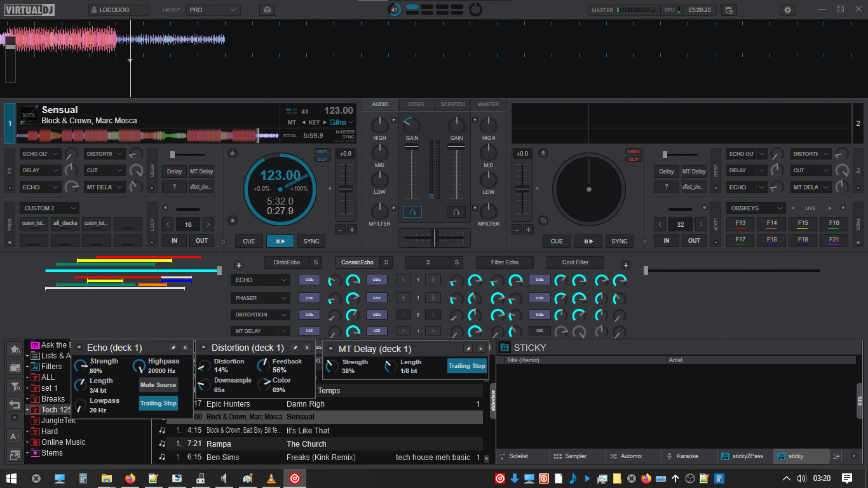The height and width of the screenshot is (488, 868).
Task: Click the pitch minus button on deck 2
Action: pos(517,229)
